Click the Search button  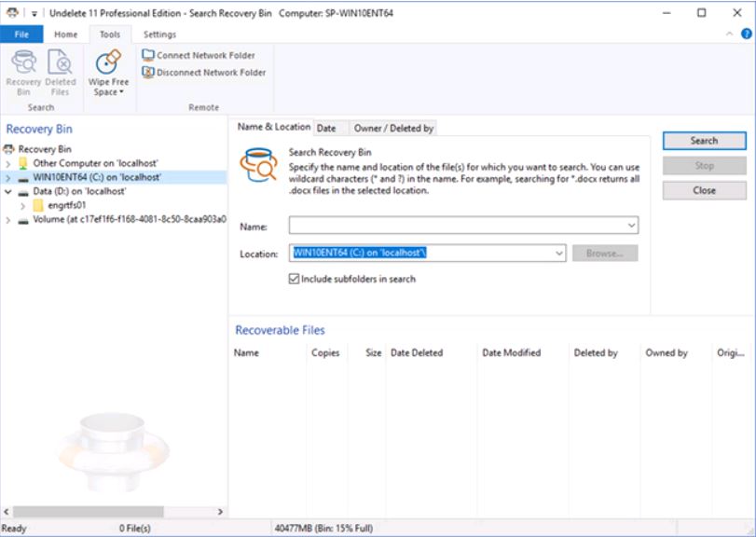(705, 141)
